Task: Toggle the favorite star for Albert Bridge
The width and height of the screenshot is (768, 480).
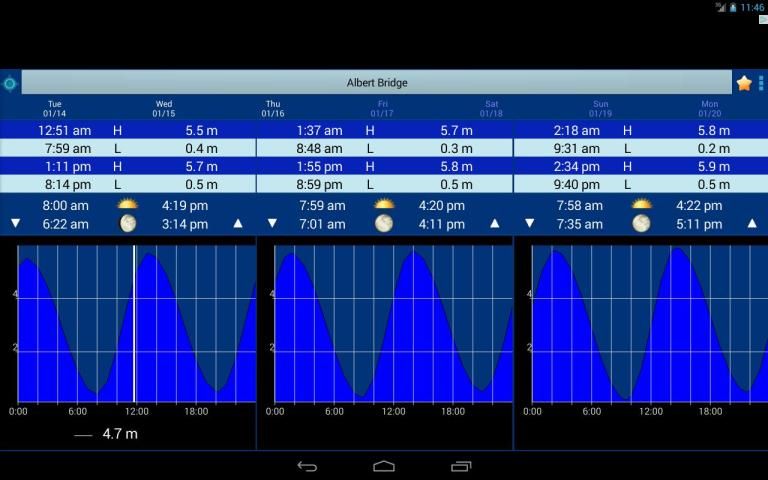Action: (743, 83)
